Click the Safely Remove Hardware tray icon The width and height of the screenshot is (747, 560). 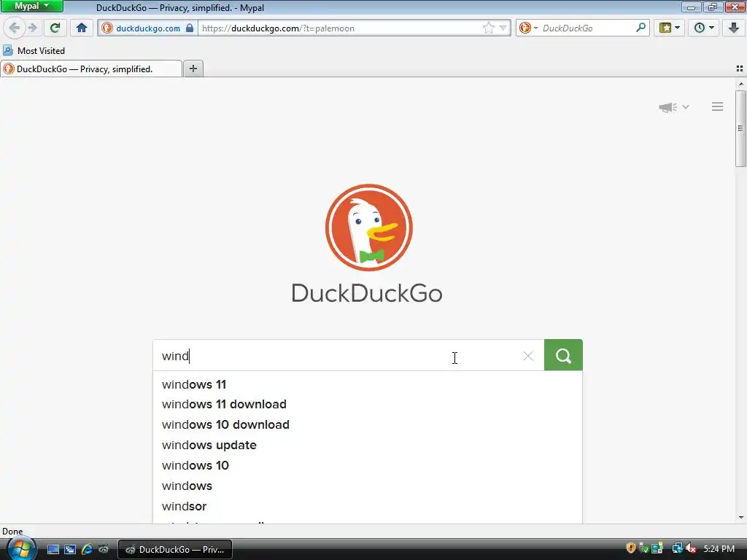coord(644,548)
